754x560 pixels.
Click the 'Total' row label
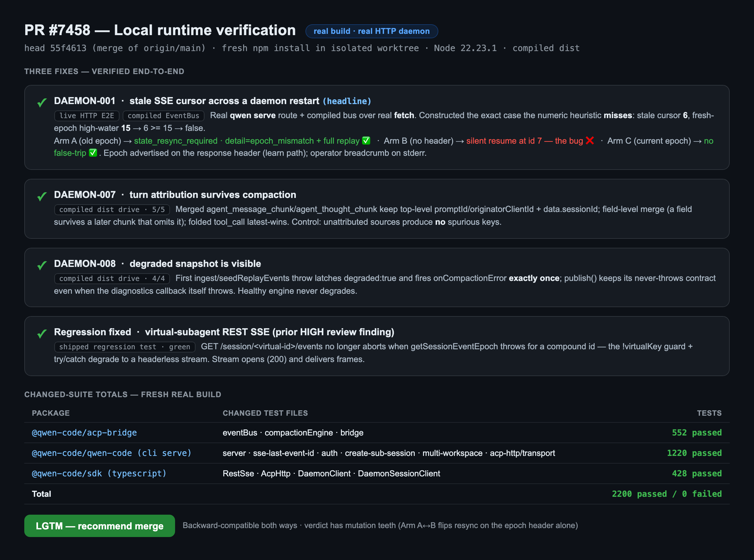point(42,494)
